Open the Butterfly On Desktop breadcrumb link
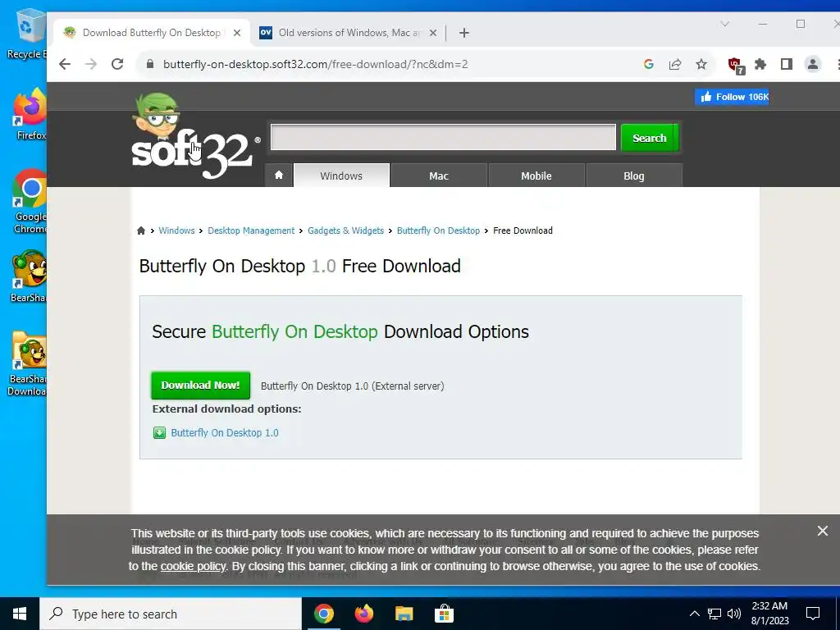 [x=438, y=231]
